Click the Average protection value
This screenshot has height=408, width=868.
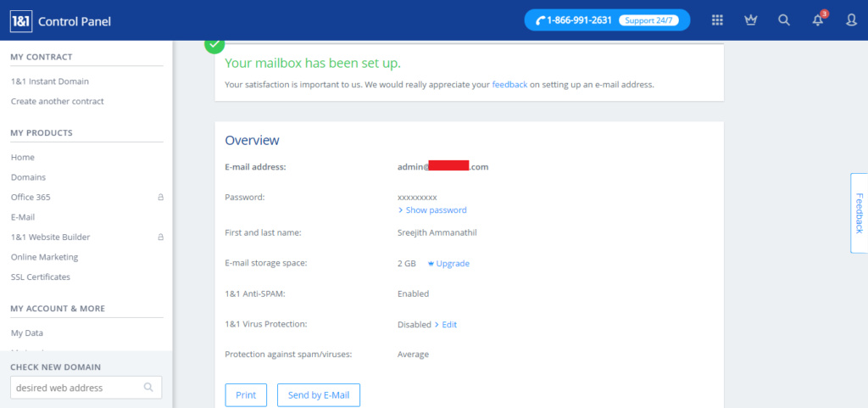coord(413,355)
